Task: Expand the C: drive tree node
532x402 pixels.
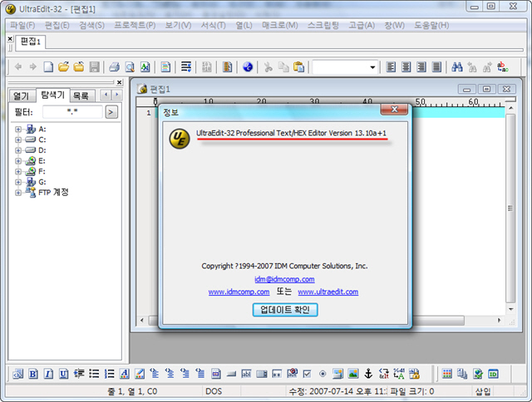Action: coord(18,140)
